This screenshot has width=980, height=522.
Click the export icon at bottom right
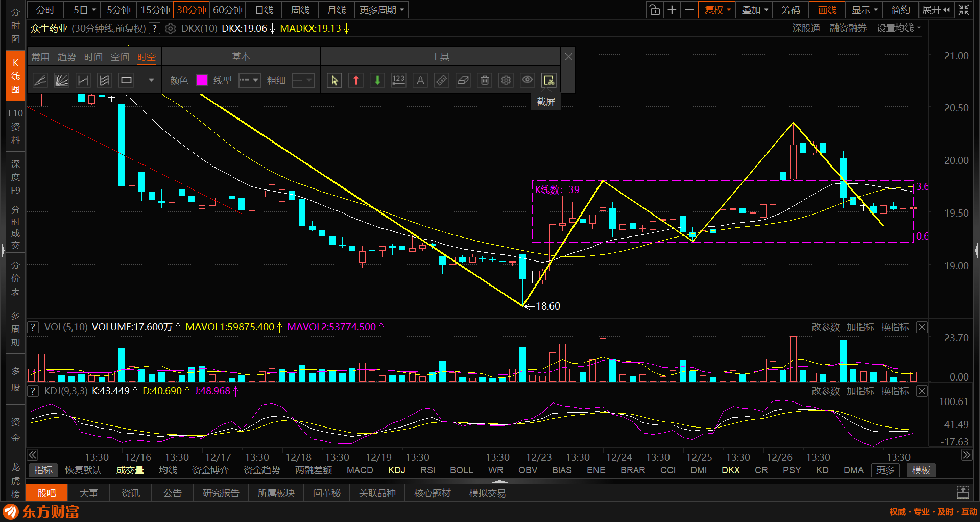tap(963, 493)
